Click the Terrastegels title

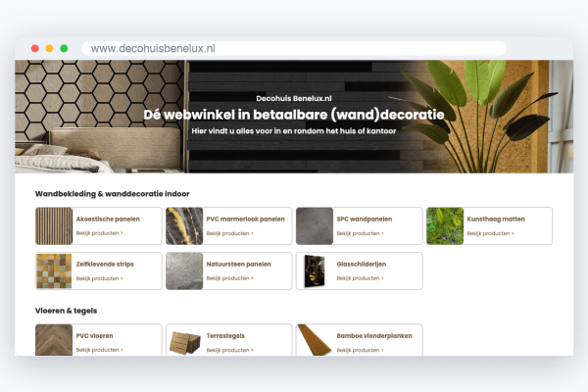(x=225, y=336)
